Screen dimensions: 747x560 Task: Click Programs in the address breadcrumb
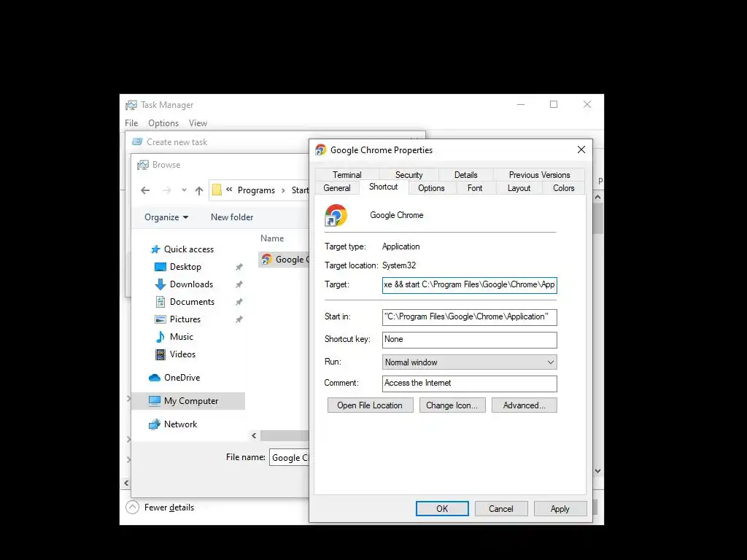[256, 190]
